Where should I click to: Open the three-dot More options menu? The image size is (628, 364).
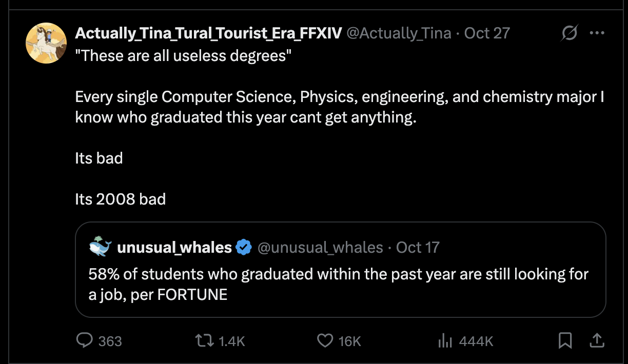tap(597, 33)
